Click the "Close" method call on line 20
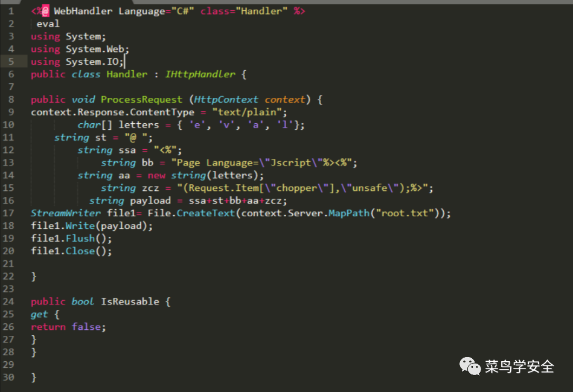This screenshot has height=392, width=573. (x=80, y=251)
